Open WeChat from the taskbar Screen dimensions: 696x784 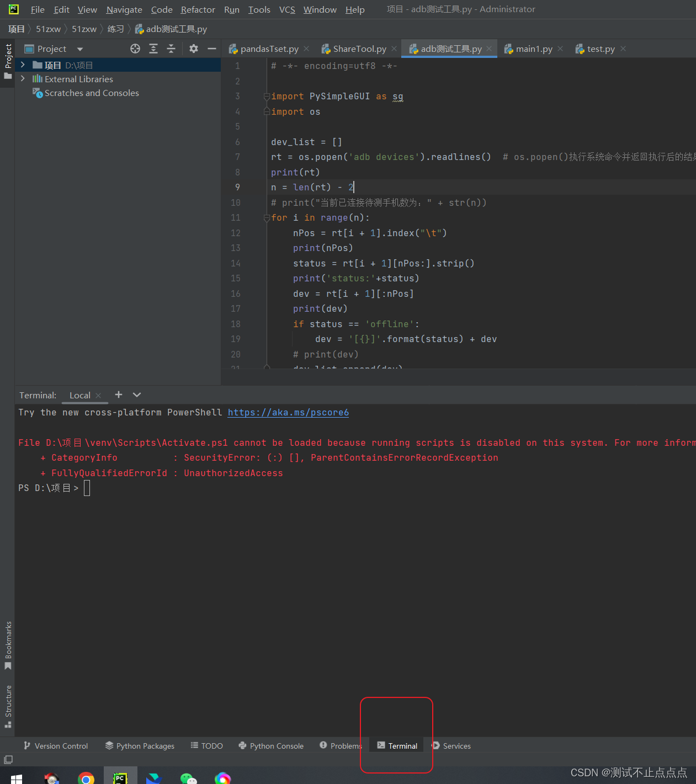(189, 777)
